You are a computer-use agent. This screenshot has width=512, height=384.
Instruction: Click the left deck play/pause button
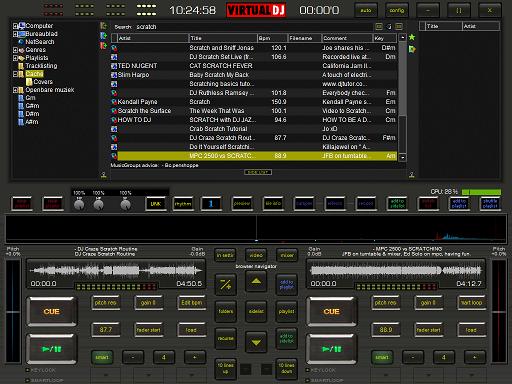click(52, 349)
